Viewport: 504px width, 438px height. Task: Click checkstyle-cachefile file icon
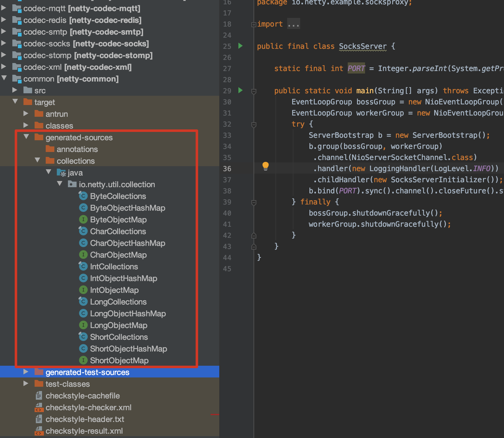coord(39,396)
